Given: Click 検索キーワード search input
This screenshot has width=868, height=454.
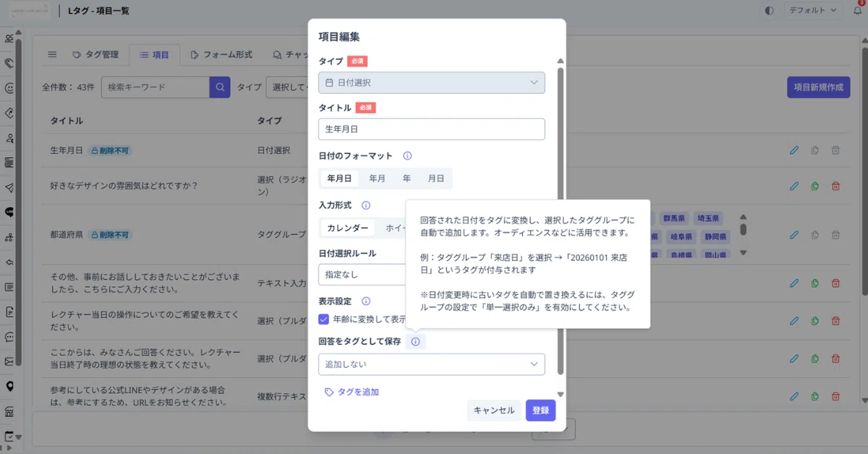Looking at the screenshot, I should pos(155,87).
